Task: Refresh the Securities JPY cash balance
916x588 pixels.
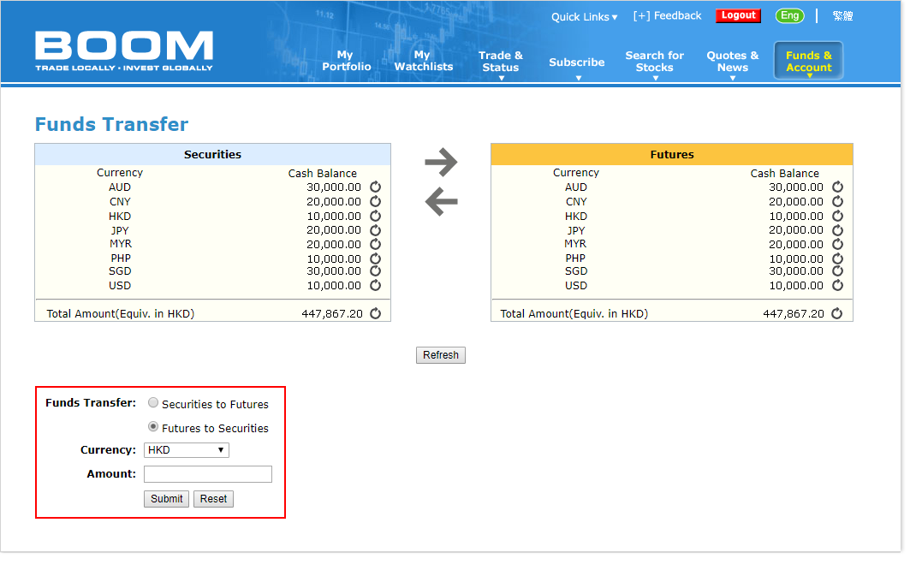Action: [376, 230]
